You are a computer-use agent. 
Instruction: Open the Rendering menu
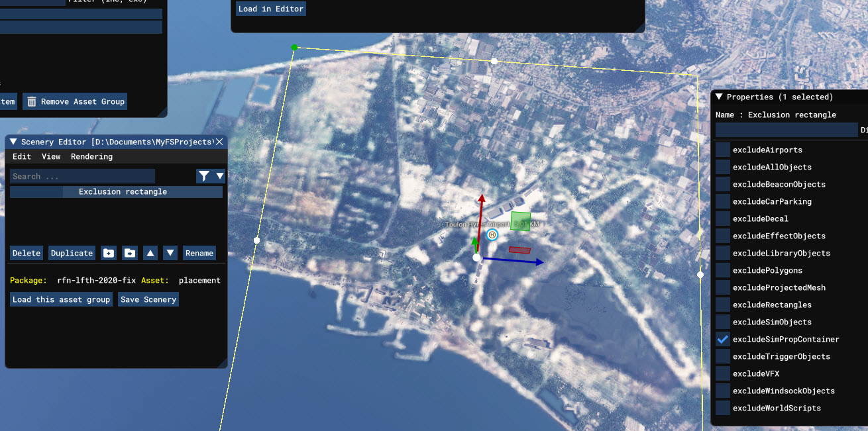pyautogui.click(x=91, y=157)
